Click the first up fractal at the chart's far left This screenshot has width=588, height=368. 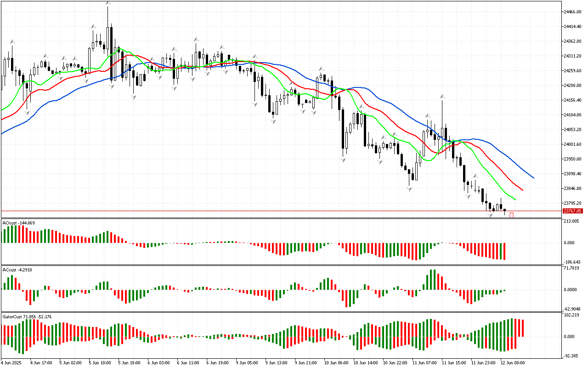pos(12,41)
